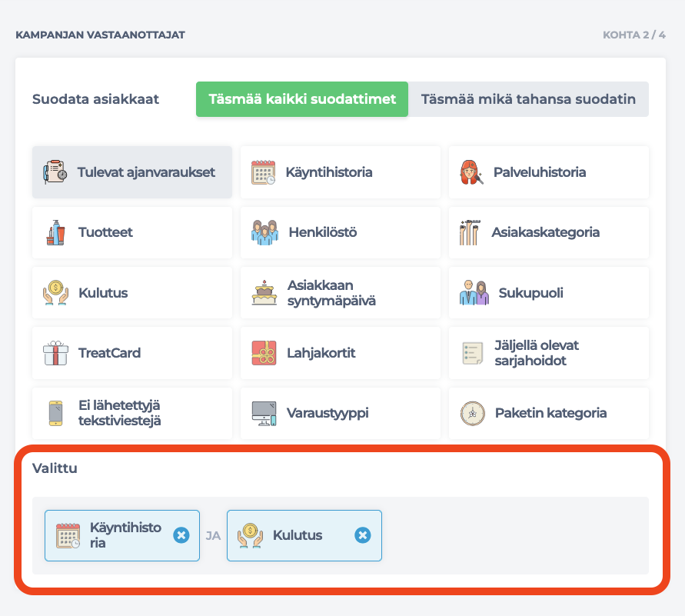Choose the 'Tulevat ajanvaraukset' filter label
This screenshot has height=616, width=685.
(x=146, y=172)
